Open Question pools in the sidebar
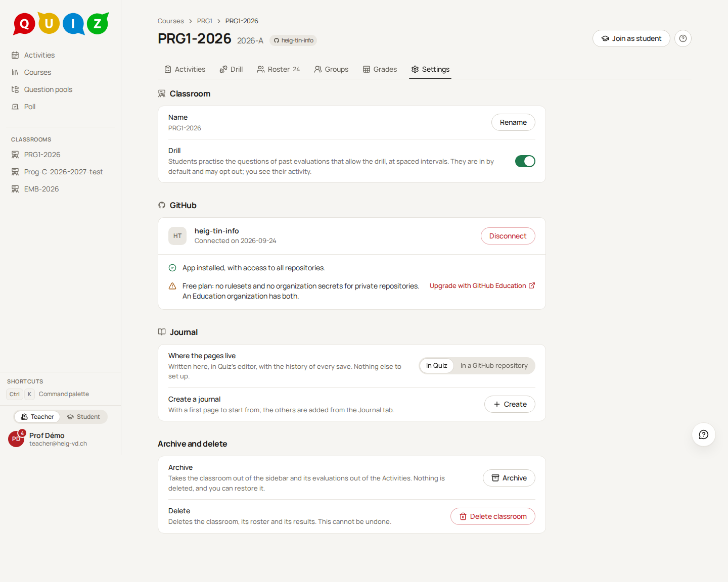Image resolution: width=728 pixels, height=582 pixels. 60,89
